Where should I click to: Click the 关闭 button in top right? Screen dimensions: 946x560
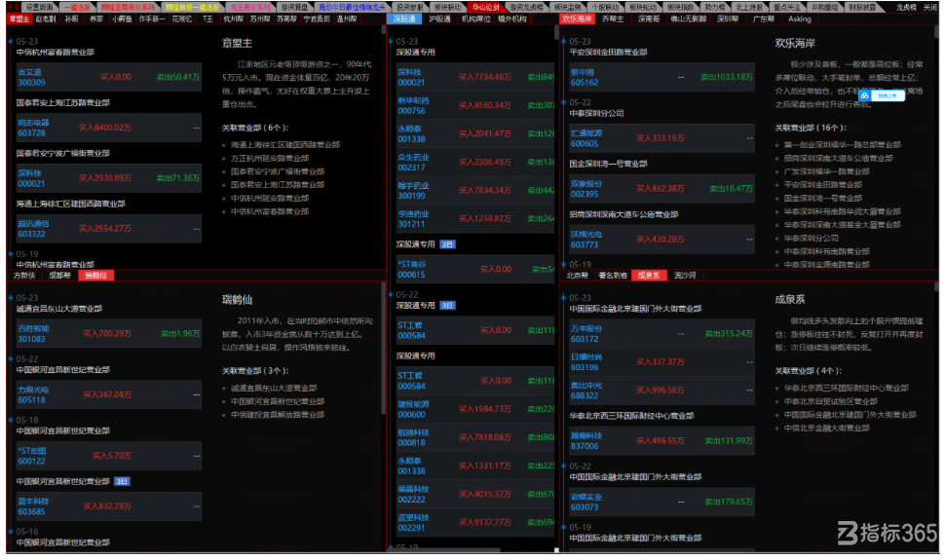point(930,7)
